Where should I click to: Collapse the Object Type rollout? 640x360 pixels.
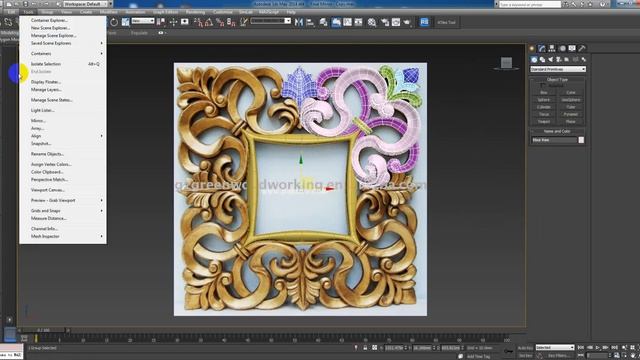(x=557, y=80)
